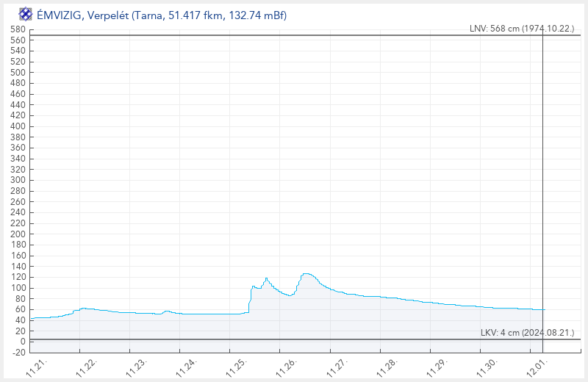Click the 100 value on the y-axis
This screenshot has height=382, width=588.
(18, 288)
